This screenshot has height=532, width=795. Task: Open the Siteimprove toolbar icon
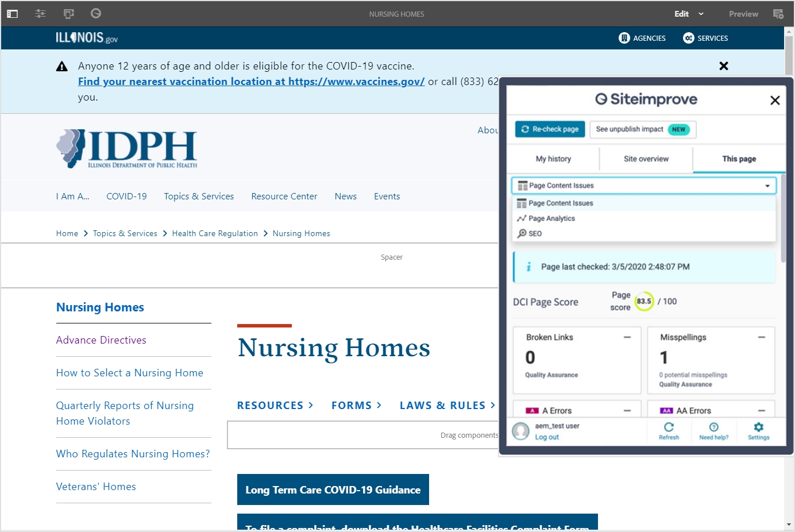pyautogui.click(x=96, y=13)
